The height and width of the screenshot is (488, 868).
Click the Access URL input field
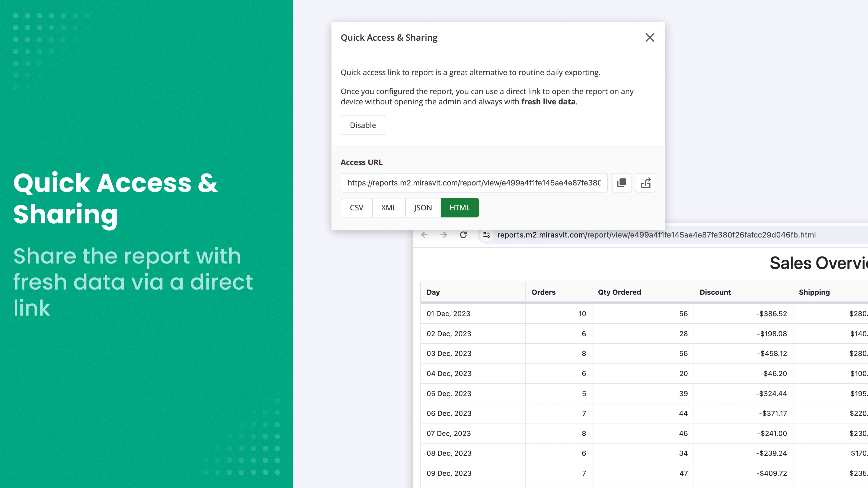(473, 182)
